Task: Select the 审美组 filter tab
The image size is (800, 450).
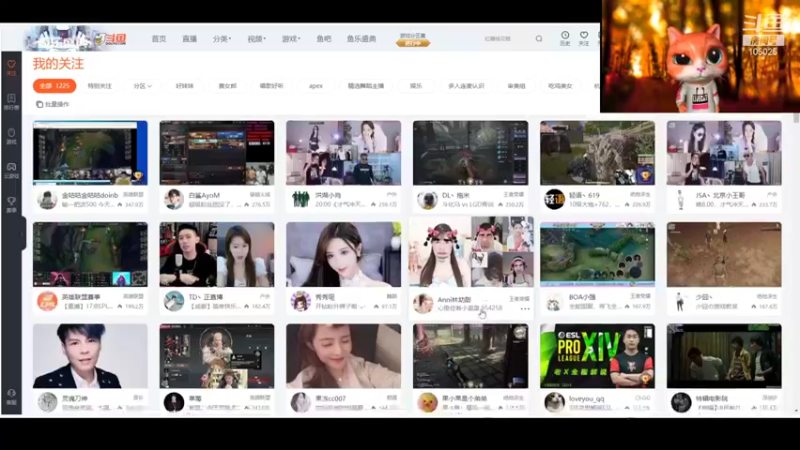Action: (516, 86)
